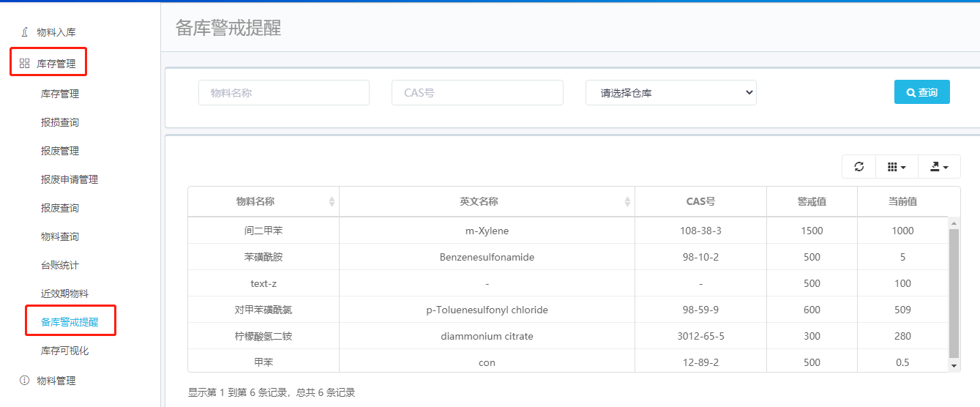Click the 查询 search button
The width and height of the screenshot is (980, 407).
click(x=922, y=92)
